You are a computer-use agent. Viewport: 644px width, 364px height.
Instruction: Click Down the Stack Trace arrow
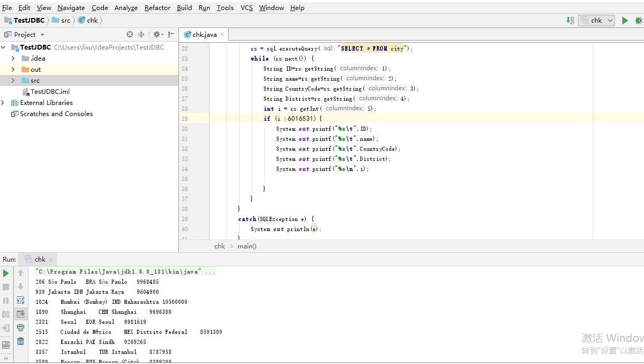click(21, 286)
